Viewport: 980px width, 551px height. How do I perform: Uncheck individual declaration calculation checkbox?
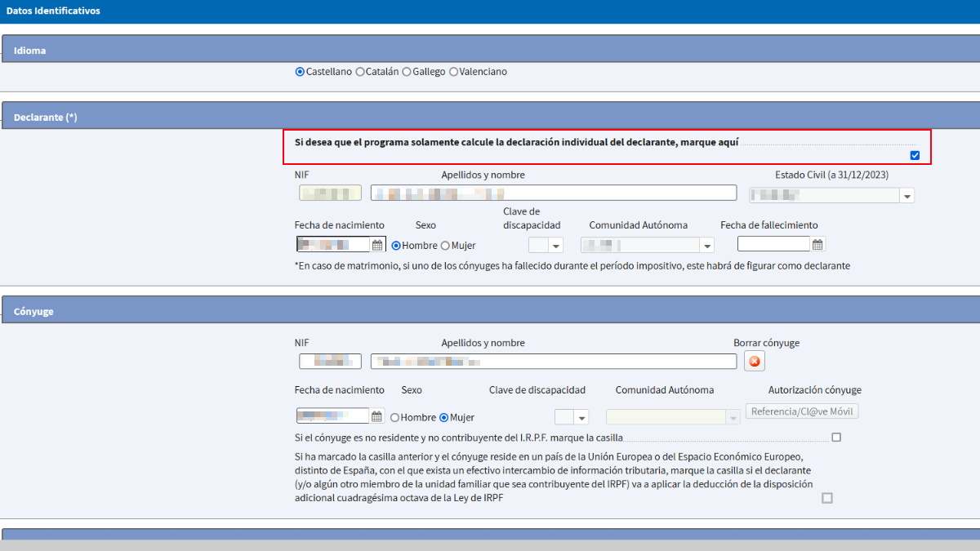[915, 155]
